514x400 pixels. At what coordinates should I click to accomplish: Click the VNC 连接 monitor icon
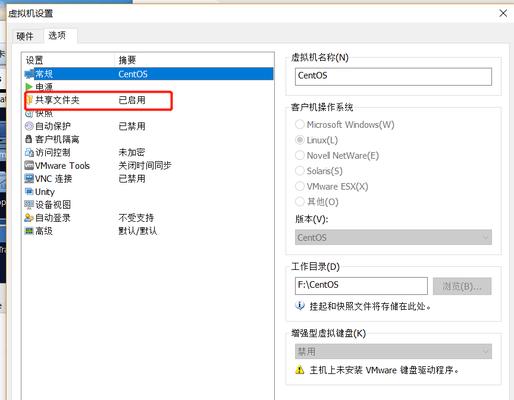tap(29, 178)
